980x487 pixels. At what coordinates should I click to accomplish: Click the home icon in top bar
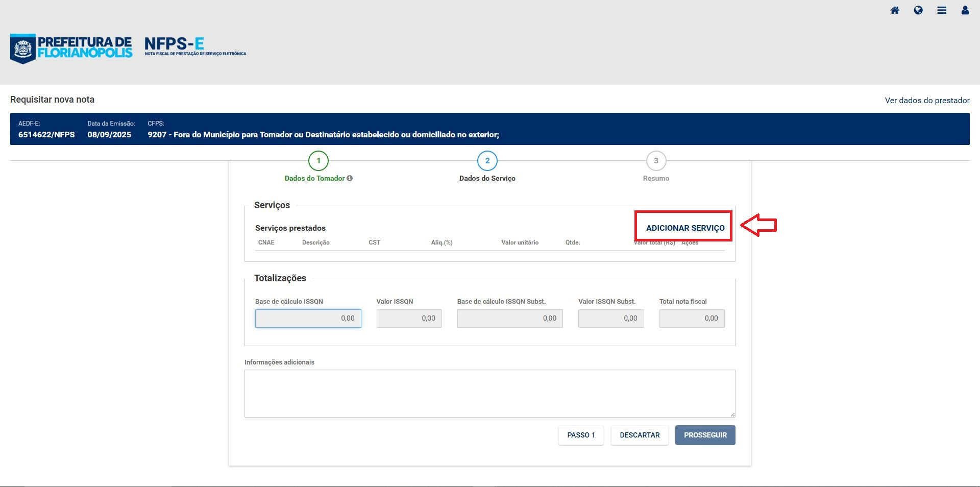click(x=894, y=10)
